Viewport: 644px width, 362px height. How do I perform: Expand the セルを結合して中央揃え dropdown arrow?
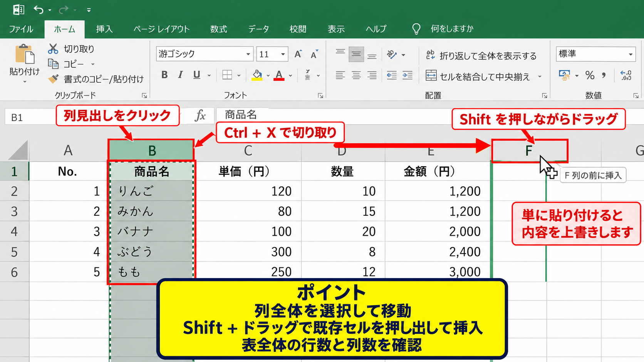click(540, 77)
